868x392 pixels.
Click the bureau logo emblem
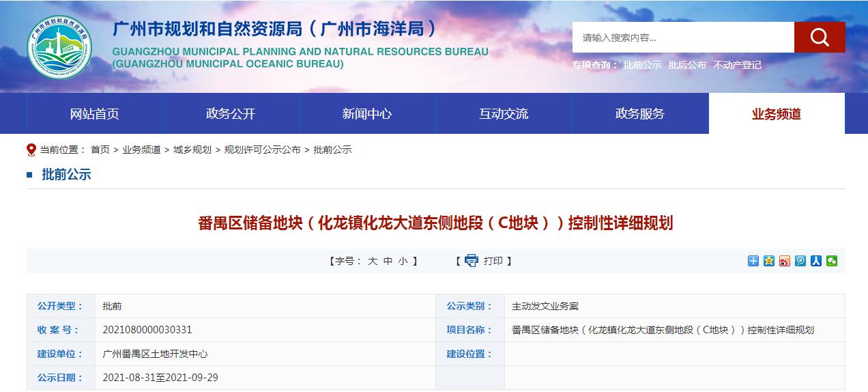(x=60, y=47)
